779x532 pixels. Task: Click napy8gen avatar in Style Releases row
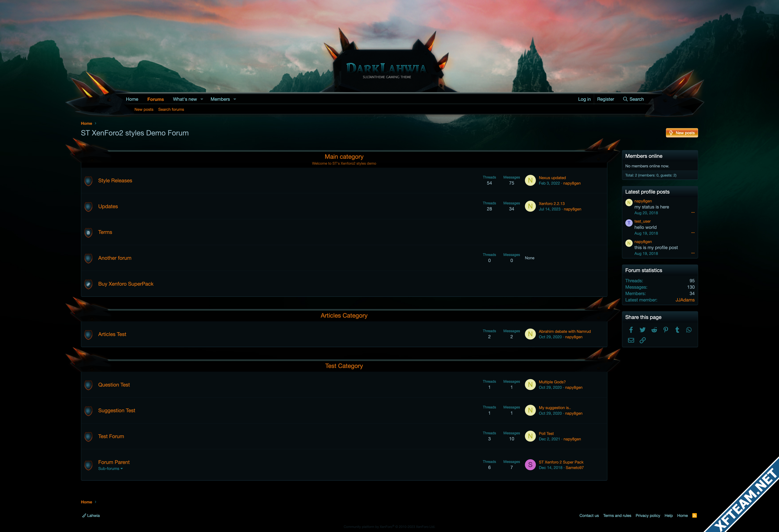(x=530, y=180)
